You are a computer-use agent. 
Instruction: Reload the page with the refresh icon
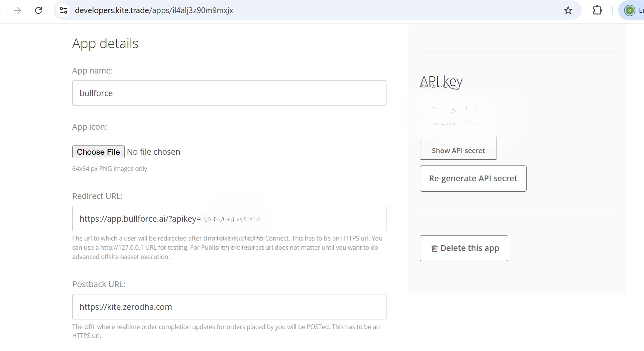pyautogui.click(x=38, y=10)
